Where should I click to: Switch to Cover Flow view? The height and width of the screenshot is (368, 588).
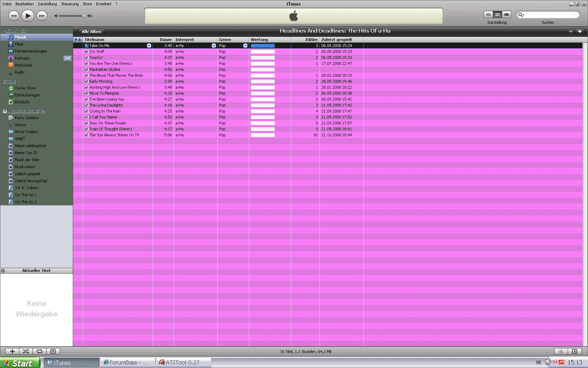(x=506, y=14)
